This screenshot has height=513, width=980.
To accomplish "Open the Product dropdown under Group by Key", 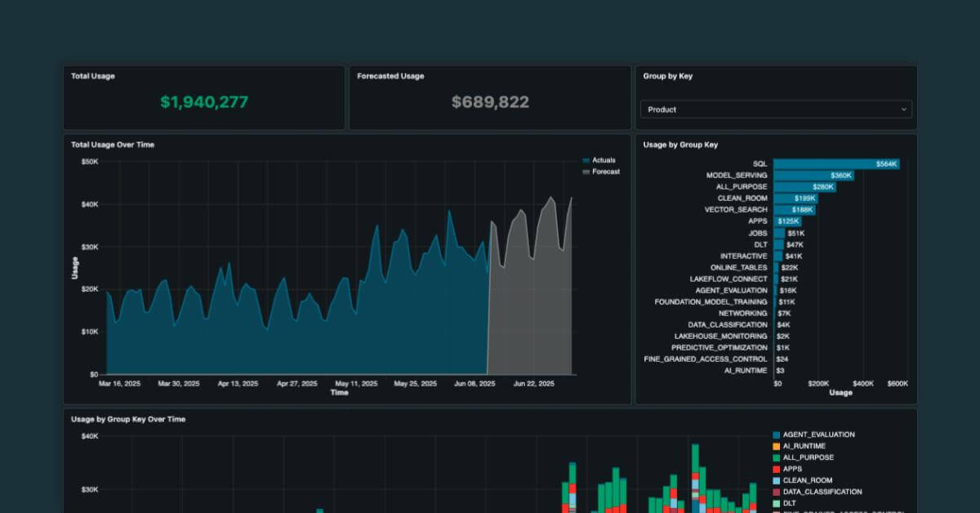I will 774,109.
